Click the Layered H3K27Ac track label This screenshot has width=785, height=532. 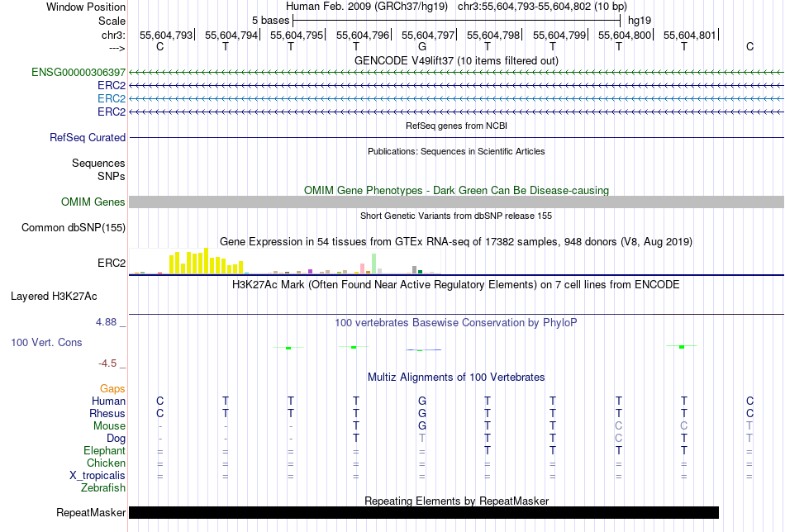pos(54,297)
